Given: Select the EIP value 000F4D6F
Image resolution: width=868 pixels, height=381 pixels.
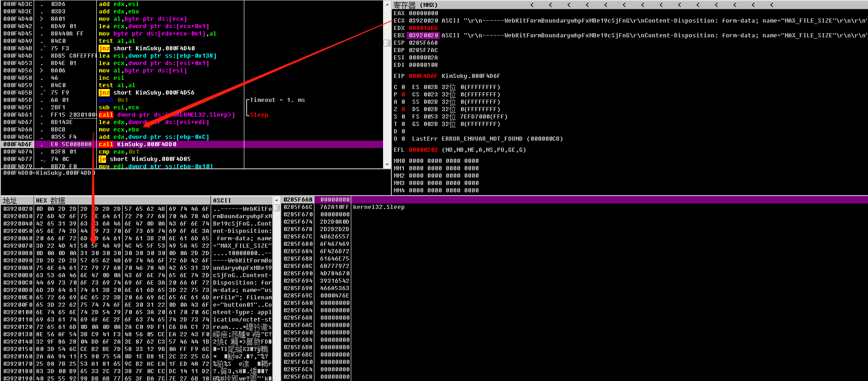Looking at the screenshot, I should point(424,76).
